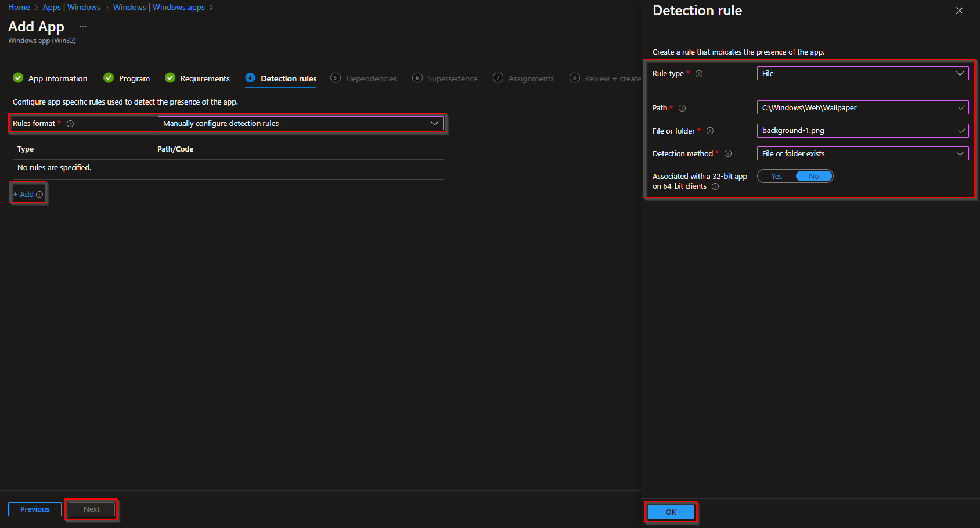
Task: Click the info icon next to File or folder
Action: [x=710, y=131]
